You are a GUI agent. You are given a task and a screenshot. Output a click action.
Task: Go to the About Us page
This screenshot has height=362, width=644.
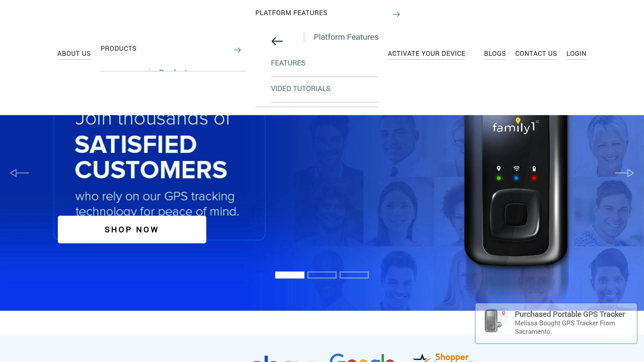click(74, 54)
